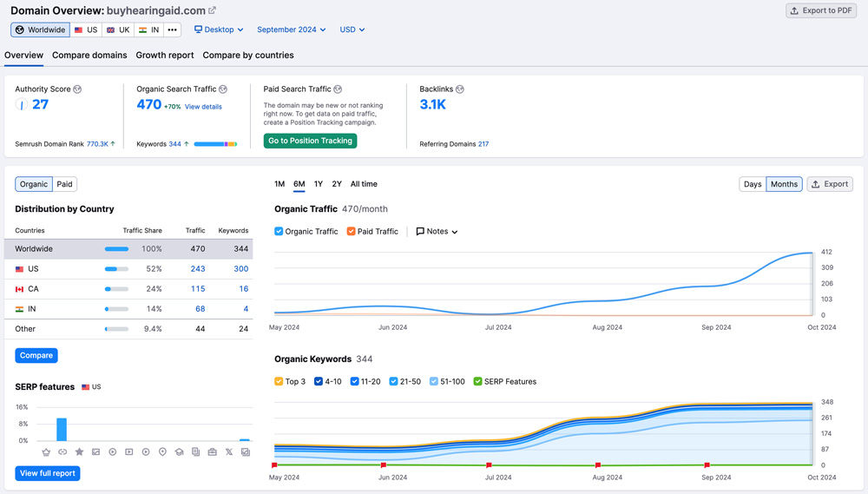
Task: Click the chart Export button
Action: click(x=830, y=184)
